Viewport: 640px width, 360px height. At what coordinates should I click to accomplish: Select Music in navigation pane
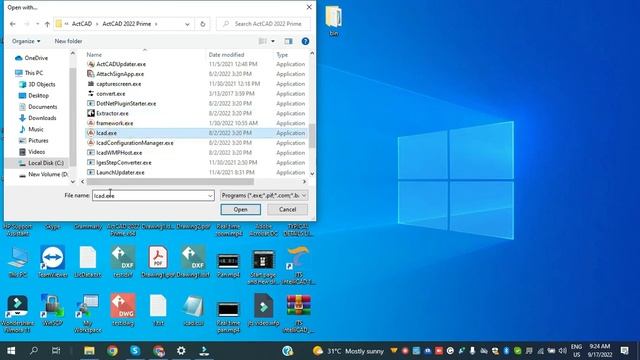click(x=31, y=129)
